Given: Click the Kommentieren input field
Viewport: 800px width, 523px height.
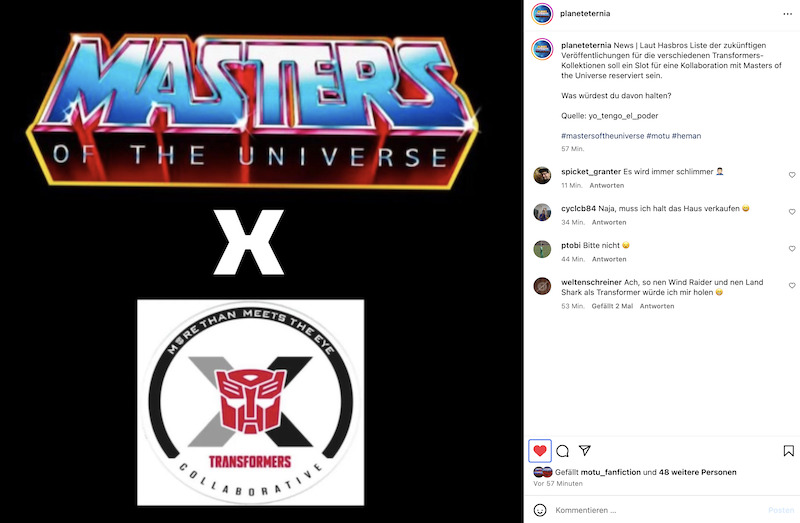Looking at the screenshot, I should 658,510.
